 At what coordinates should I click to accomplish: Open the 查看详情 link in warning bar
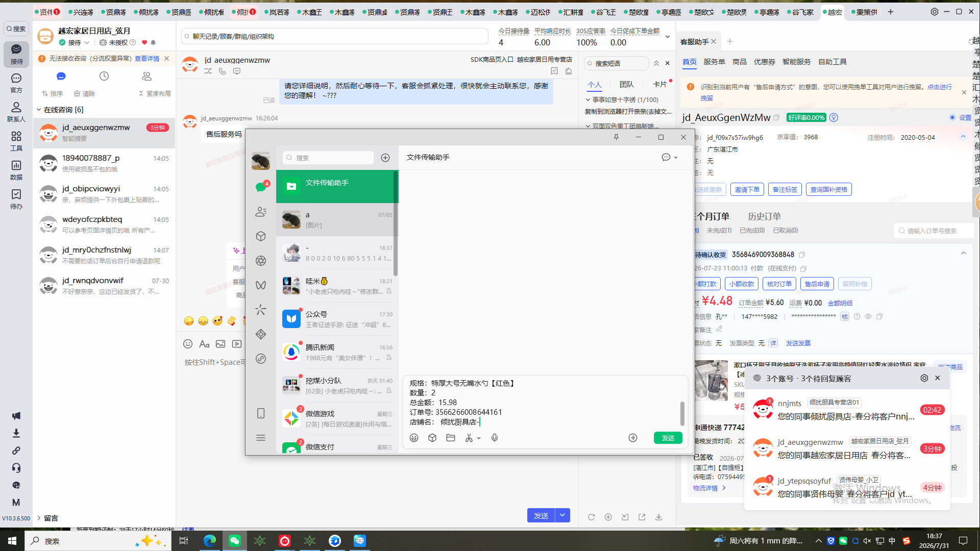point(147,59)
